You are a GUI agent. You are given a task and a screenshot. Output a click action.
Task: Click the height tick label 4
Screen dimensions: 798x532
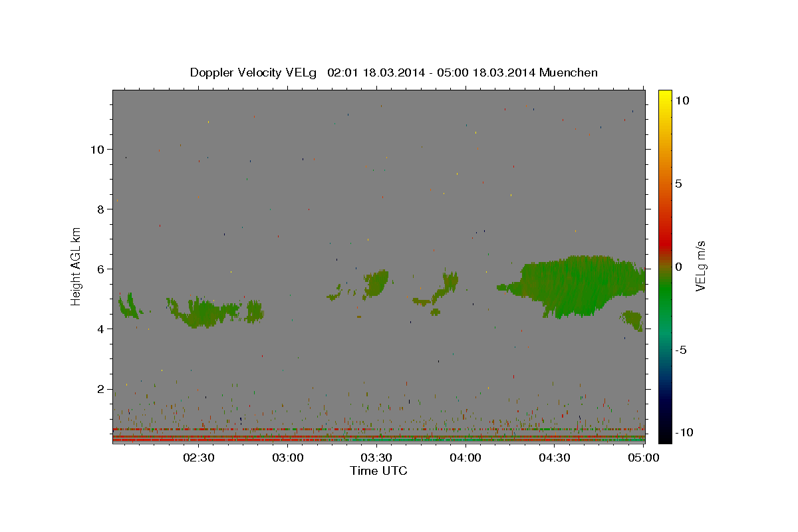pyautogui.click(x=101, y=329)
